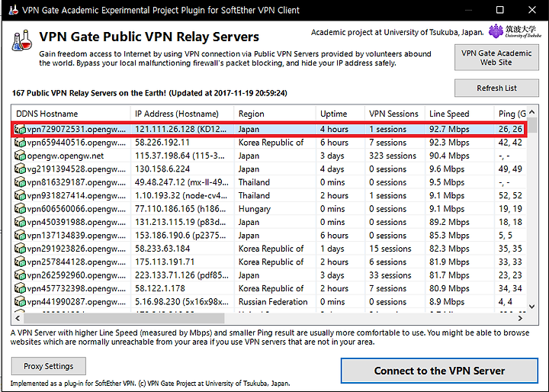Select IP address 130.158.6.224
This screenshot has width=549, height=392.
click(162, 169)
